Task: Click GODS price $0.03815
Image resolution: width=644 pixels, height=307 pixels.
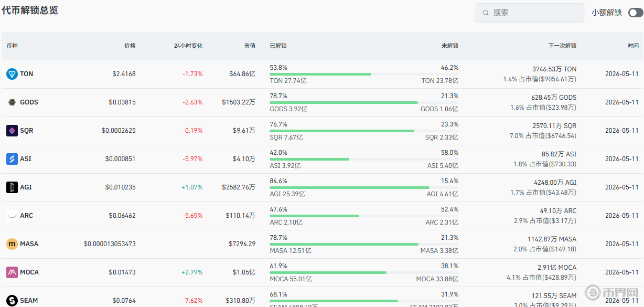Action: [122, 102]
